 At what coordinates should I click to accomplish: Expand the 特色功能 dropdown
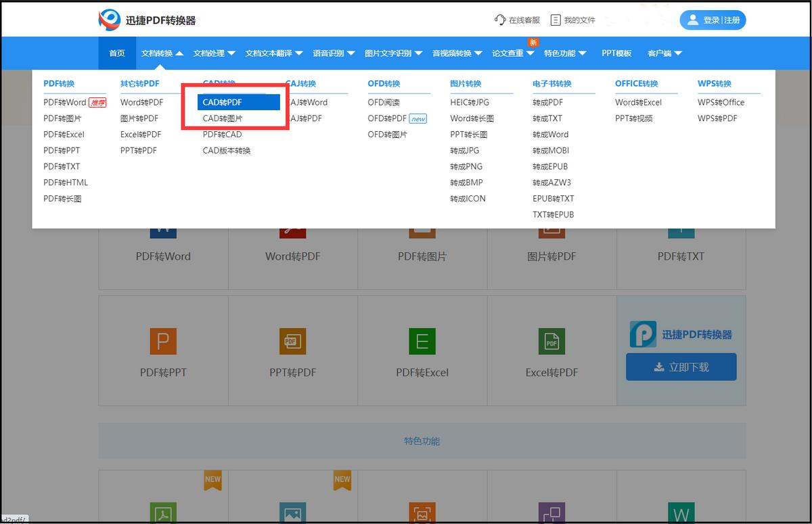562,53
